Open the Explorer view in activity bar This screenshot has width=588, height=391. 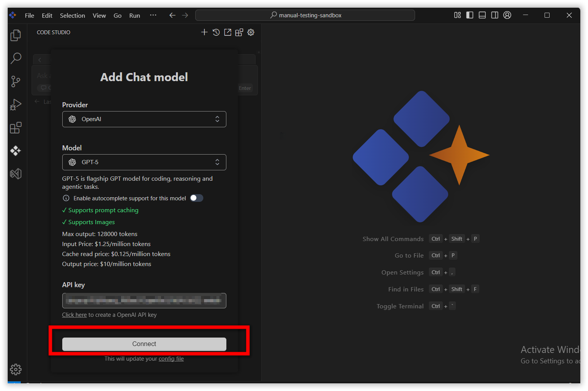click(15, 35)
